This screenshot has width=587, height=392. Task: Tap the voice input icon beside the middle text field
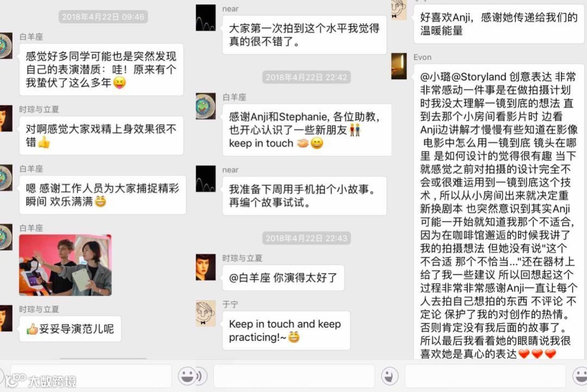(x=200, y=376)
